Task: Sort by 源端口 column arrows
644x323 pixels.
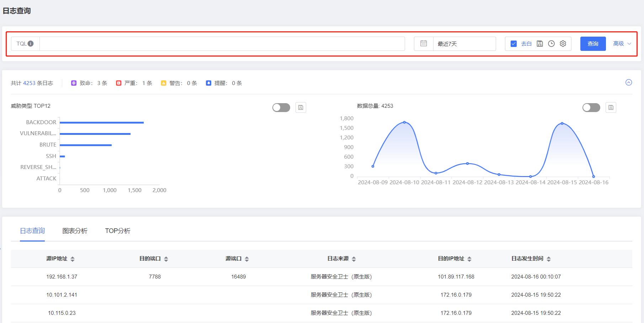Action: point(247,259)
